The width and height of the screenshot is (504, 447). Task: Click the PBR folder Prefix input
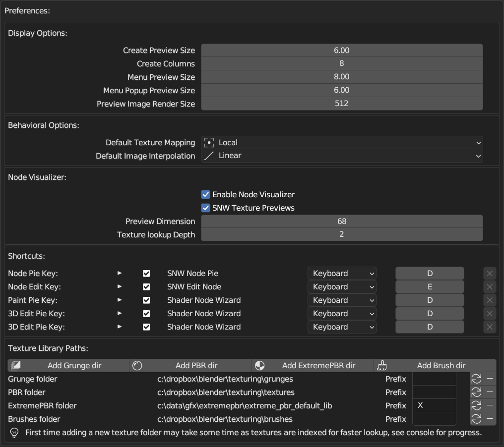tap(434, 392)
